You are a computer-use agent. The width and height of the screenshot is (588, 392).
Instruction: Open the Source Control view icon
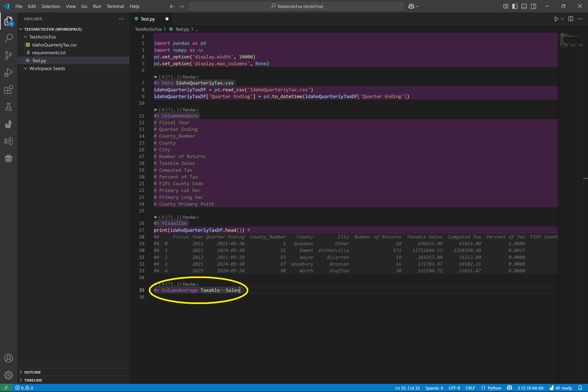pyautogui.click(x=8, y=55)
